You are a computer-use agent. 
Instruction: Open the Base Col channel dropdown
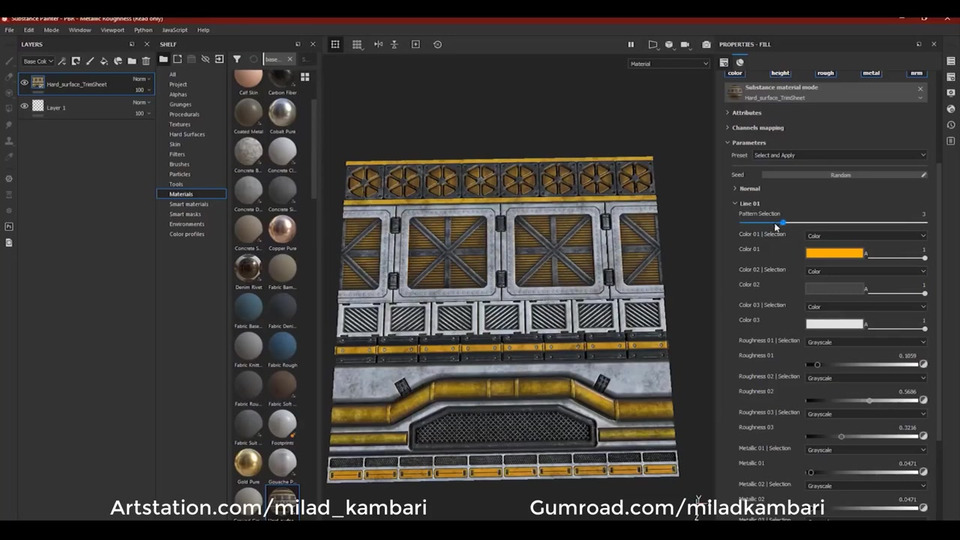click(37, 61)
